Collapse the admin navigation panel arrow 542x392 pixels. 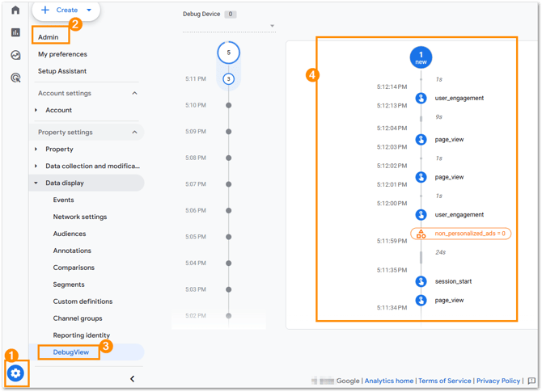pyautogui.click(x=133, y=379)
